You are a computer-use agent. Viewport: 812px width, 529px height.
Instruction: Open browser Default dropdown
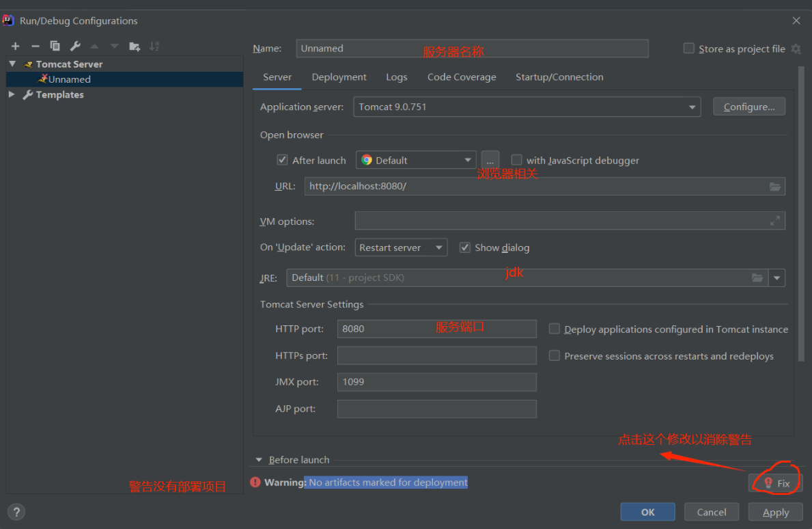click(416, 160)
